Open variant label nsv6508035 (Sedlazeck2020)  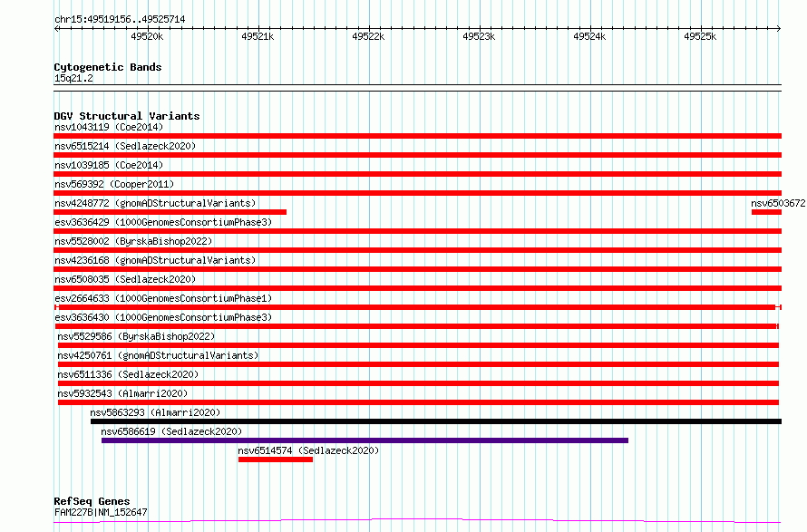coord(125,279)
